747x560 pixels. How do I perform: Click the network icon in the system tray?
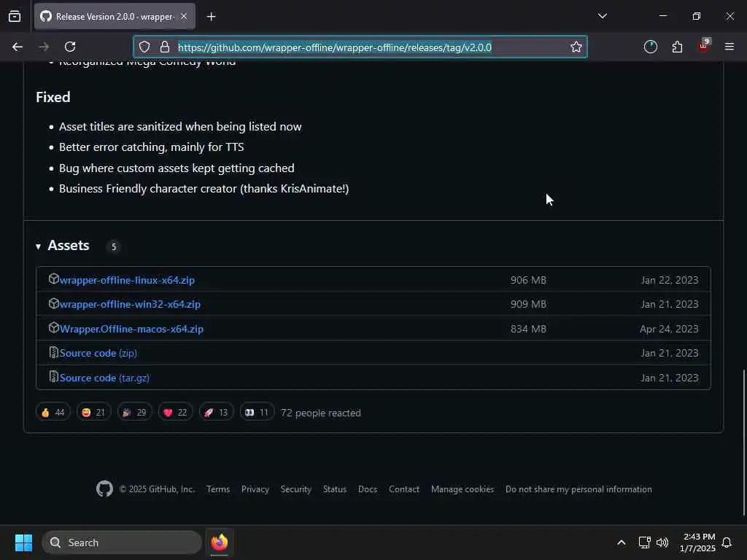pyautogui.click(x=644, y=542)
